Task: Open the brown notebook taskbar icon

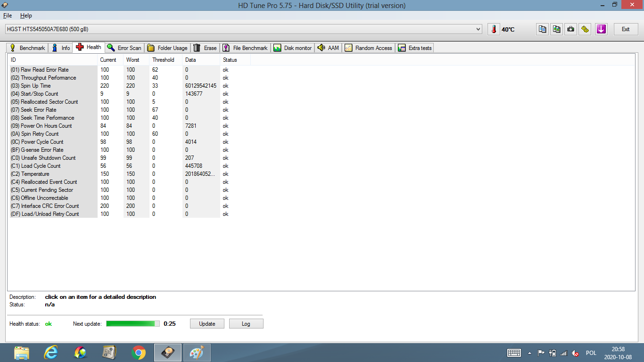Action: (109, 353)
